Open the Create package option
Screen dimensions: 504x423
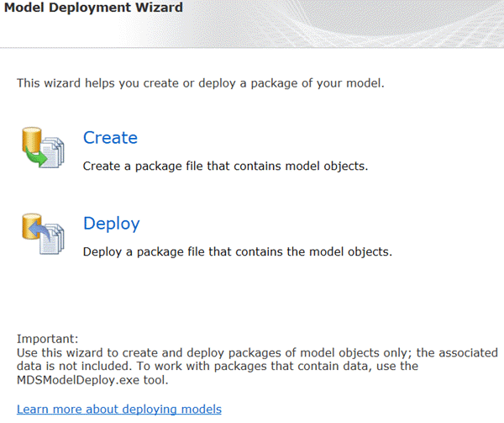pos(110,138)
